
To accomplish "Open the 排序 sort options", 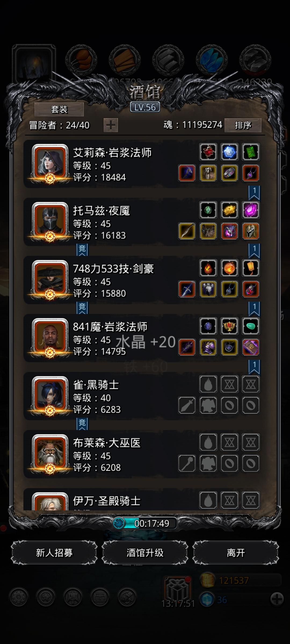I will [x=243, y=125].
